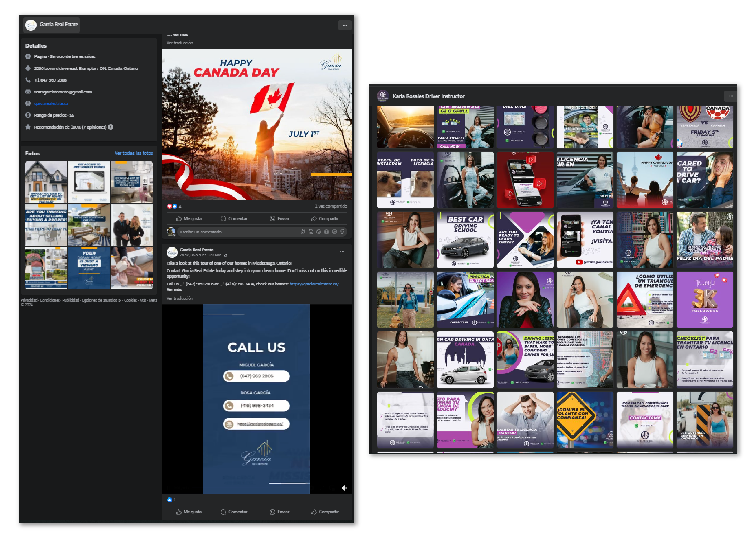This screenshot has height=538, width=756.
Task: Open three-dot menu on Karla Rosales window
Action: tap(731, 96)
